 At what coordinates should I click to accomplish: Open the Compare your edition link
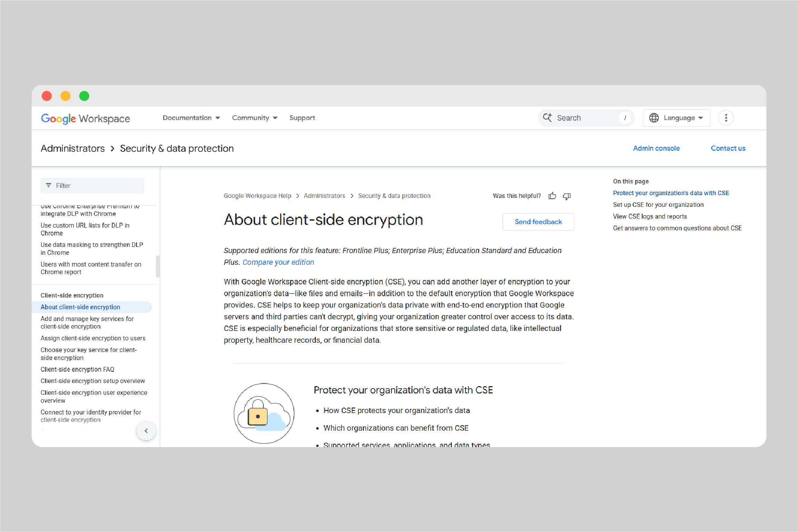tap(278, 262)
